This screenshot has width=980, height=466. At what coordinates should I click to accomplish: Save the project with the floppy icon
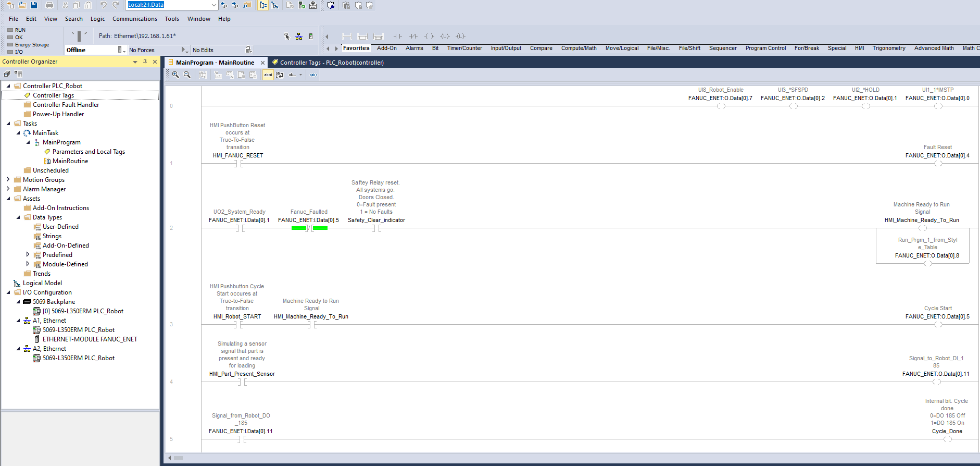pos(34,5)
